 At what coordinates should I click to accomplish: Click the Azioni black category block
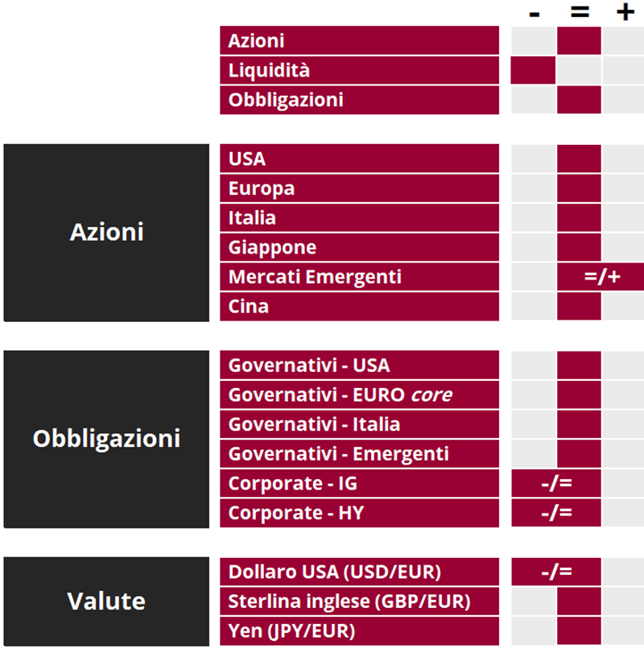point(106,233)
